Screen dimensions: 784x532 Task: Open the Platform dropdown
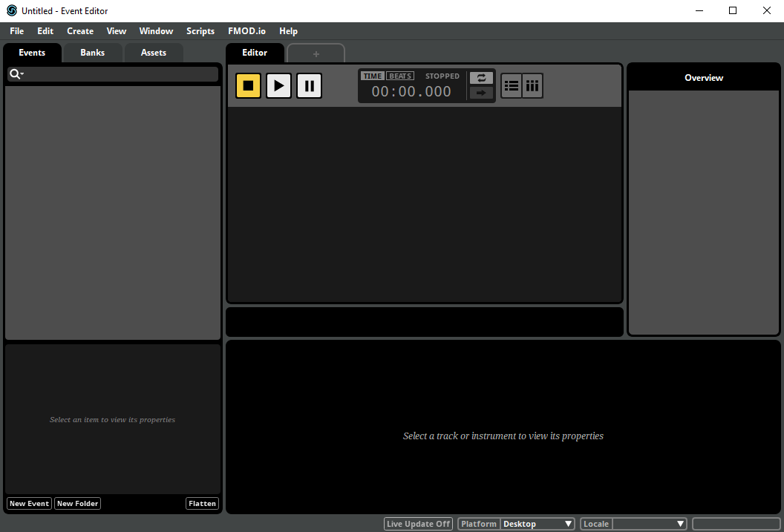click(538, 524)
